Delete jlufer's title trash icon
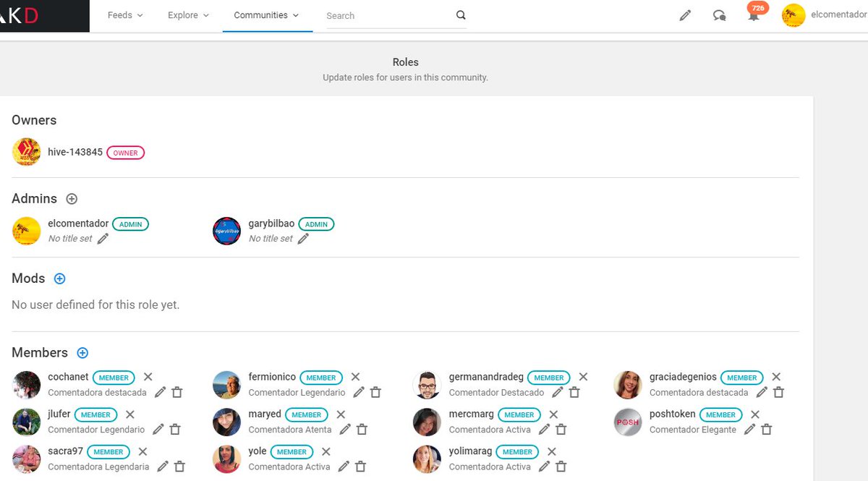 click(175, 429)
